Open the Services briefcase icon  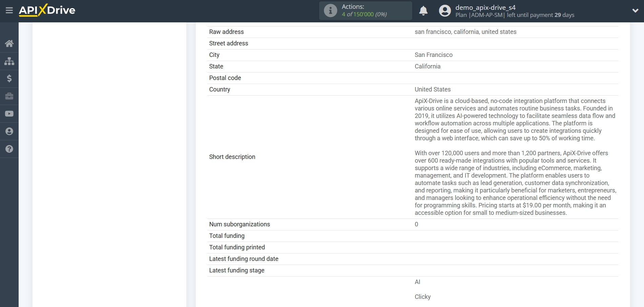9,96
